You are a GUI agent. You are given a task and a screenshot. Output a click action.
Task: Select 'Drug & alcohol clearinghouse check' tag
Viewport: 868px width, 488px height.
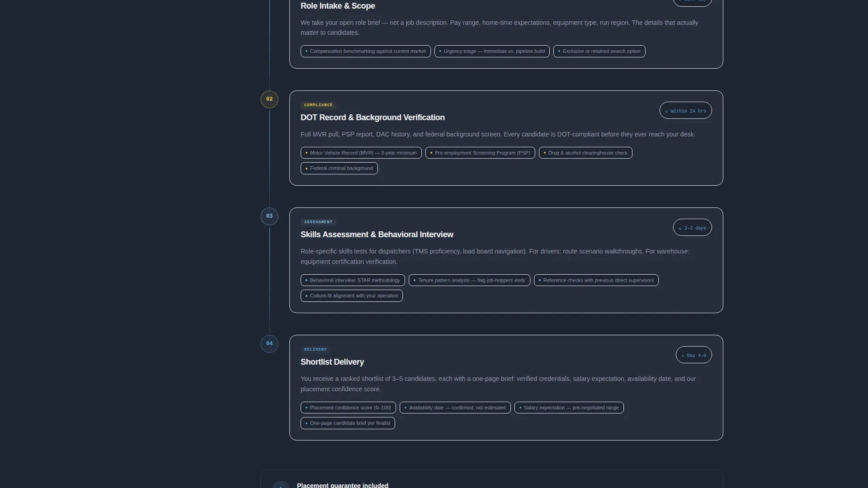(x=585, y=153)
